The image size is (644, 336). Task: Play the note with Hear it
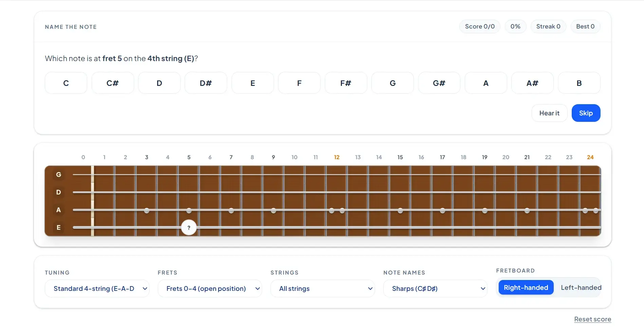549,113
